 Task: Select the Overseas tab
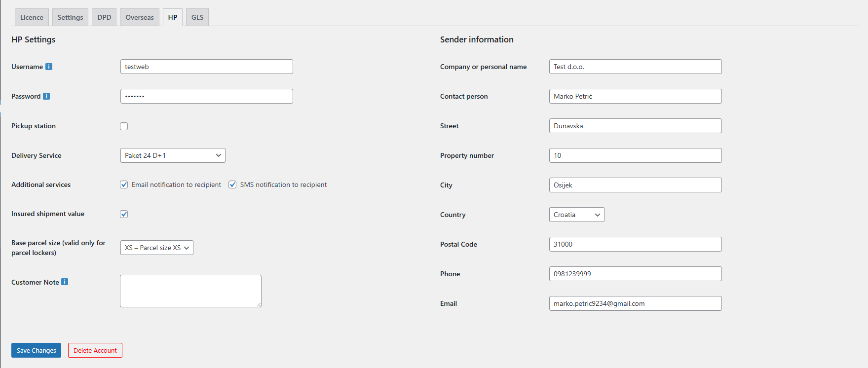point(140,17)
